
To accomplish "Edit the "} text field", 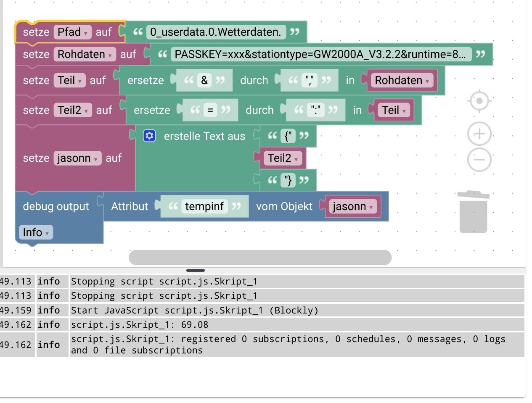I will coord(288,180).
